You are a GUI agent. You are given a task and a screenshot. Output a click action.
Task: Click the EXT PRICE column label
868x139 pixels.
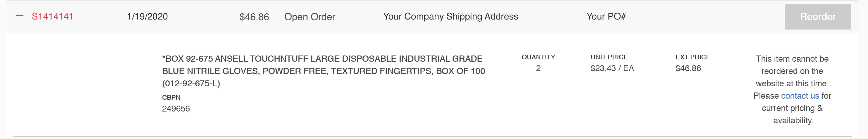693,57
